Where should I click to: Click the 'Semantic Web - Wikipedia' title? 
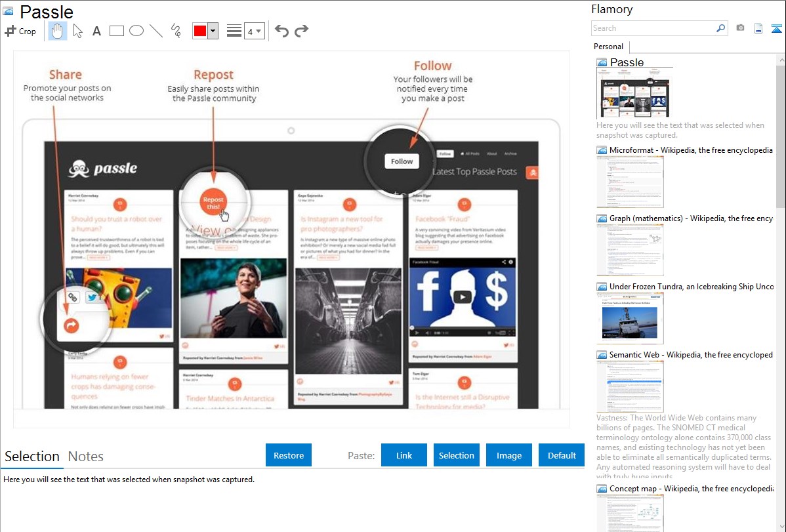pyautogui.click(x=692, y=354)
